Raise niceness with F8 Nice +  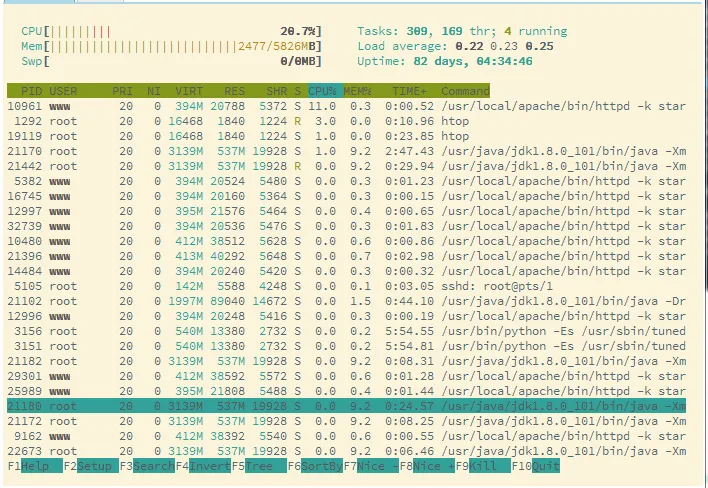[427, 466]
